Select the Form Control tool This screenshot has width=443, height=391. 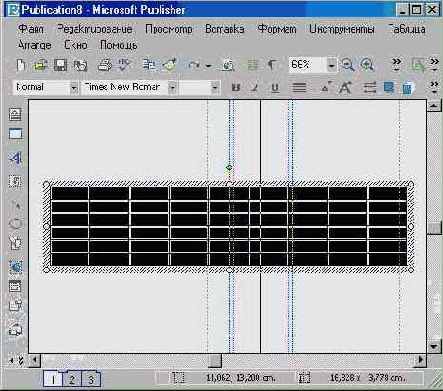(15, 286)
